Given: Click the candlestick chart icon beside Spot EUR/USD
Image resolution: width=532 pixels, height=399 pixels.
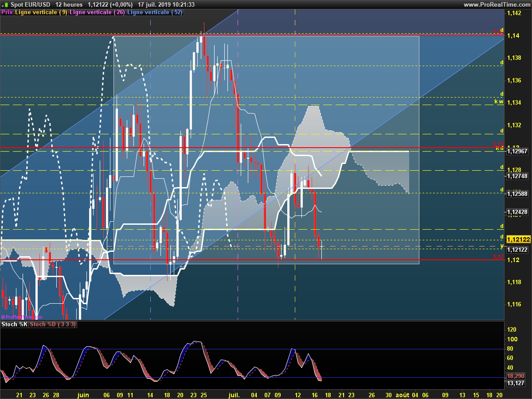Looking at the screenshot, I should (5, 4).
